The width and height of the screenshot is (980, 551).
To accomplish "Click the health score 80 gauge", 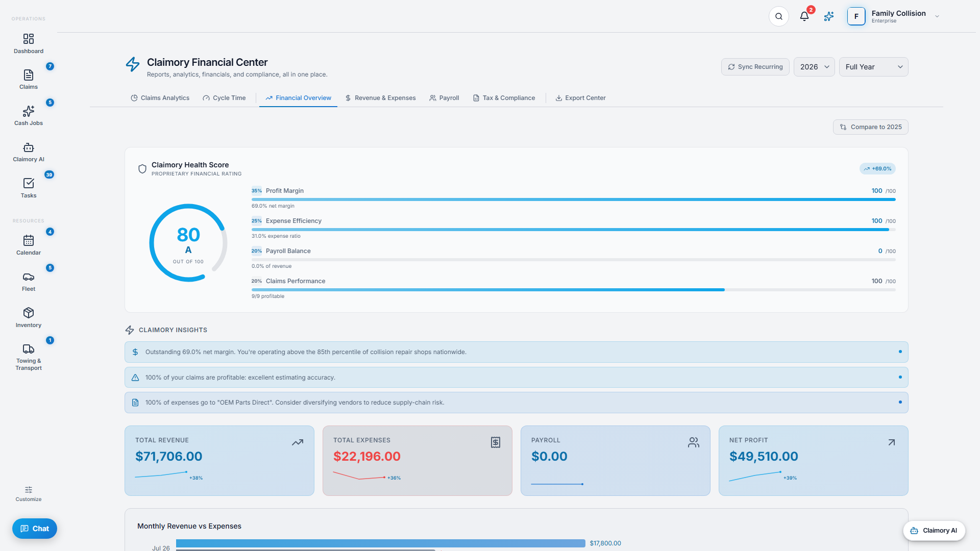I will point(188,243).
